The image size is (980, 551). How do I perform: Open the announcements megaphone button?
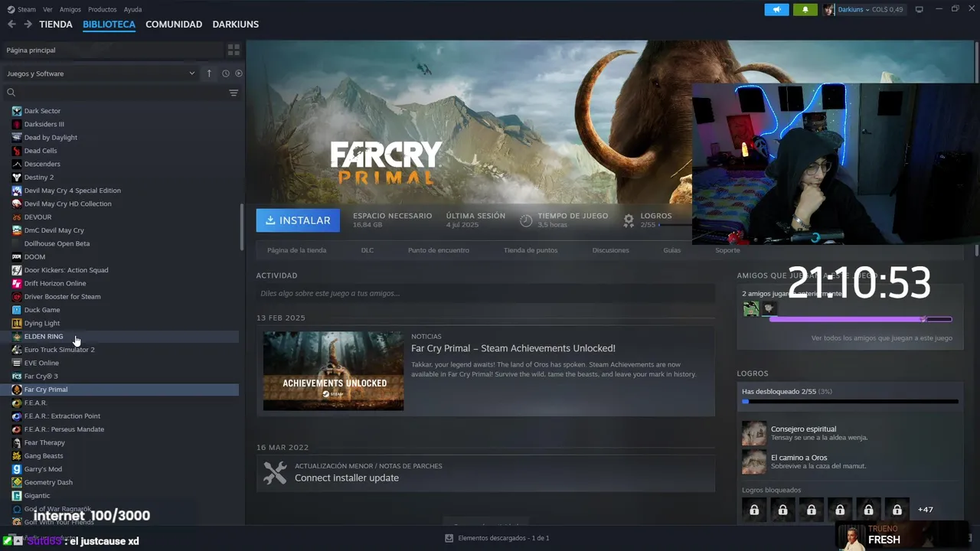coord(776,10)
